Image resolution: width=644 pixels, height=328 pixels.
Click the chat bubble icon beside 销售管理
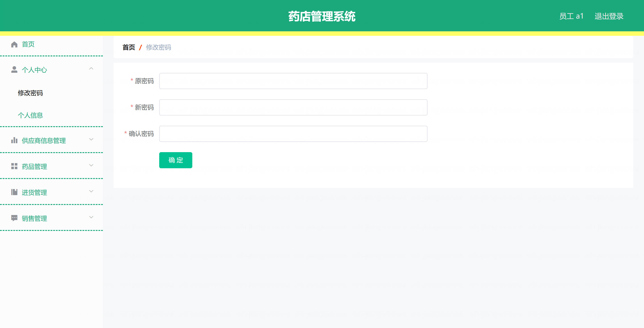coord(14,218)
